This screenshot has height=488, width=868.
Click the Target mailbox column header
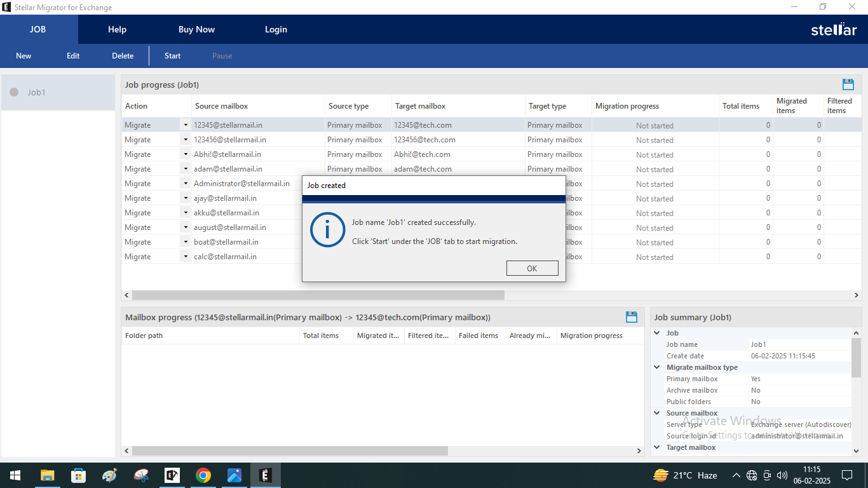tap(458, 106)
